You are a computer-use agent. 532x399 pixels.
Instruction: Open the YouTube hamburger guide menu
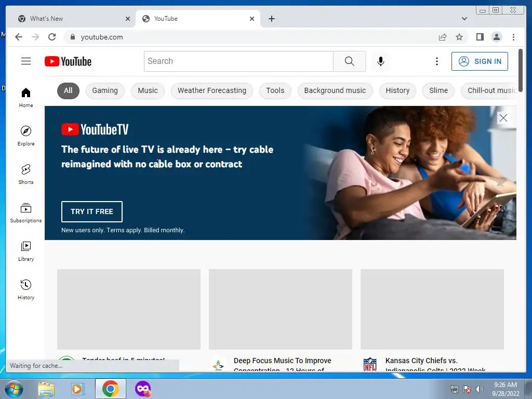point(26,61)
